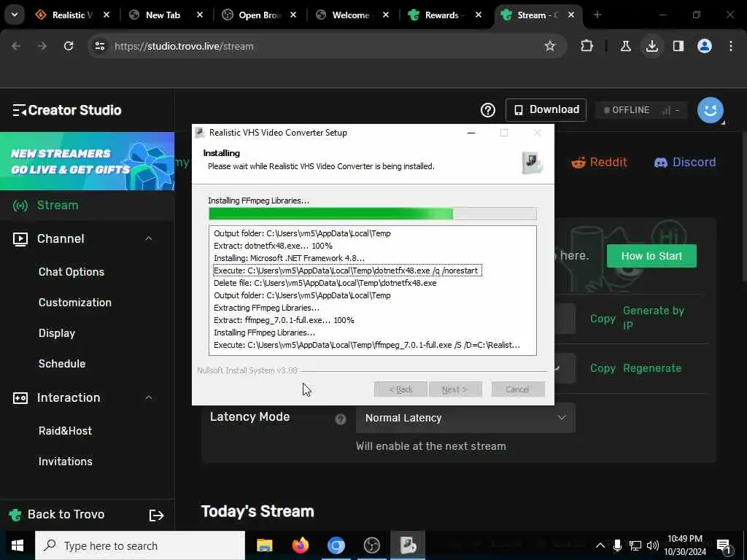Screen dimensions: 747x560
Task: Open File Explorer from the taskbar
Action: pos(264,545)
